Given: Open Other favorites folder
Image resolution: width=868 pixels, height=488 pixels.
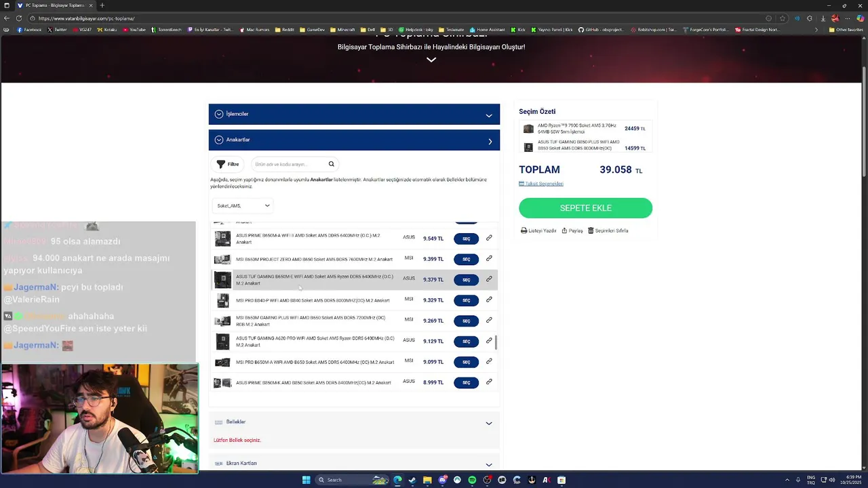Looking at the screenshot, I should click(x=846, y=30).
